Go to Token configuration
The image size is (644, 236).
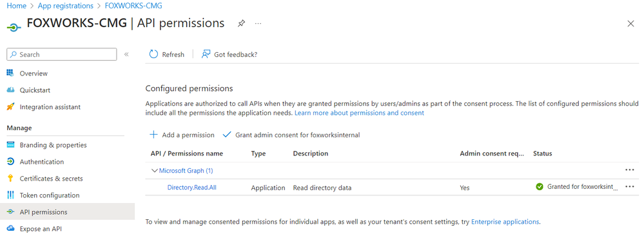pos(43,195)
